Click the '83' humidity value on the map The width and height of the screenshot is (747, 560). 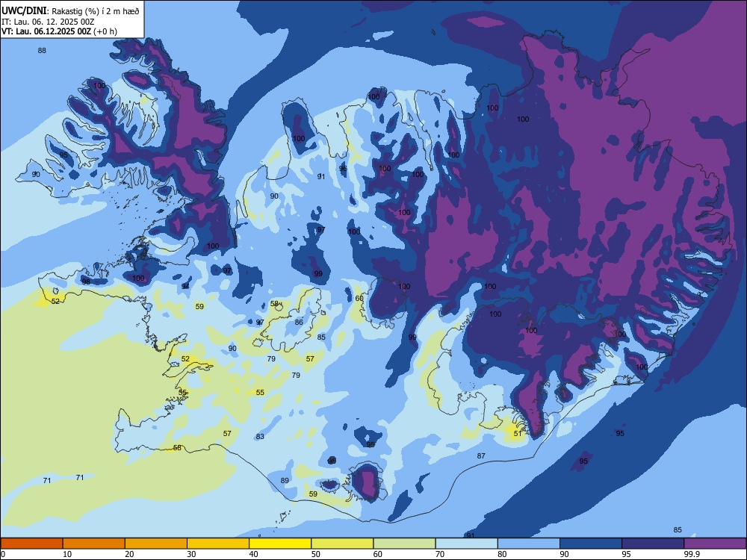click(x=260, y=437)
